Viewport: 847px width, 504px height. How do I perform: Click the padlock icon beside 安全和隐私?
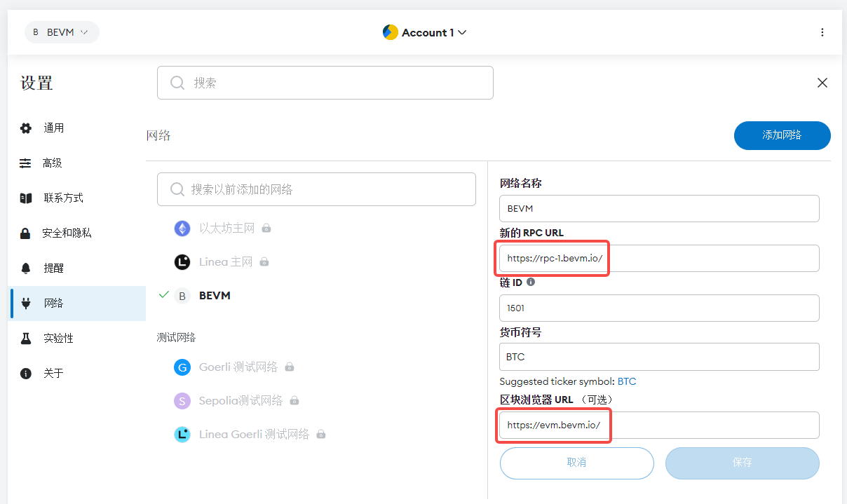[26, 233]
